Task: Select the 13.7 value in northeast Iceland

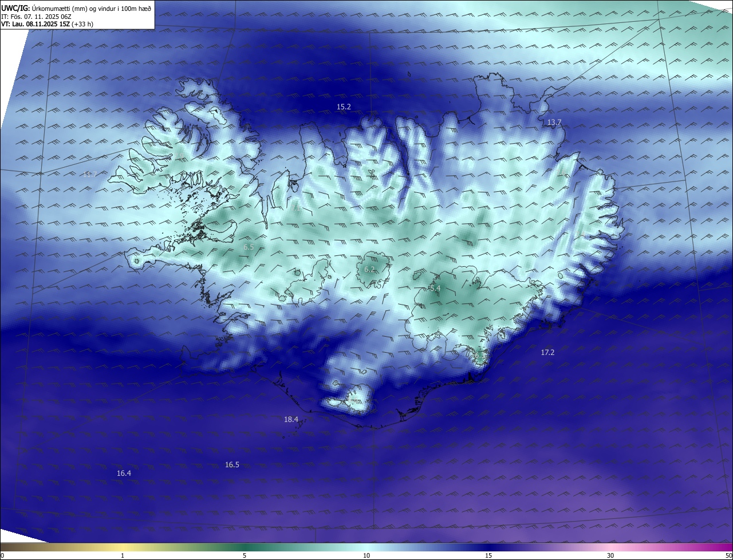Action: pyautogui.click(x=554, y=123)
